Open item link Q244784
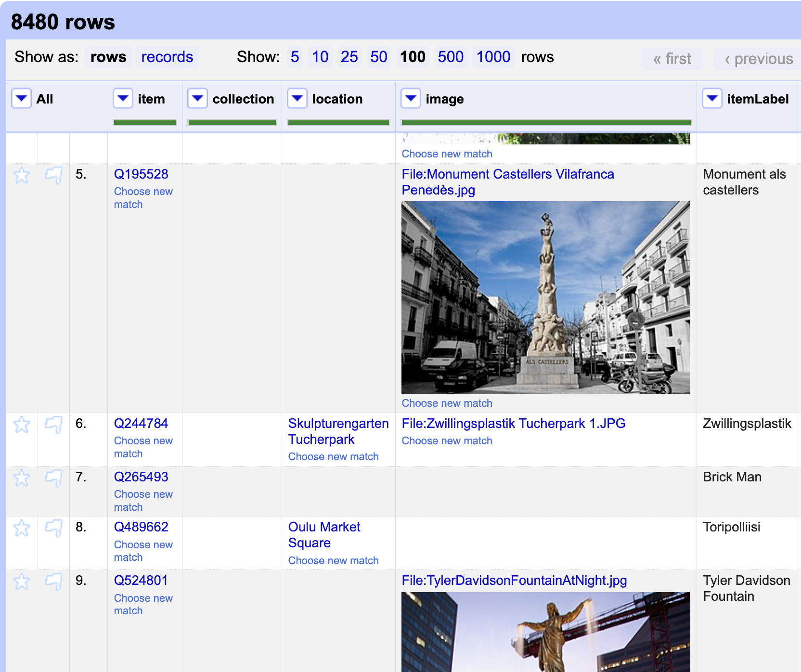This screenshot has height=672, width=801. tap(141, 424)
